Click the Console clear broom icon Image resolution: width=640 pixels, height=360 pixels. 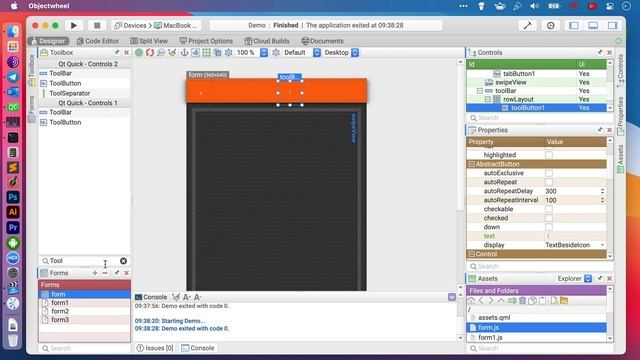[176, 297]
